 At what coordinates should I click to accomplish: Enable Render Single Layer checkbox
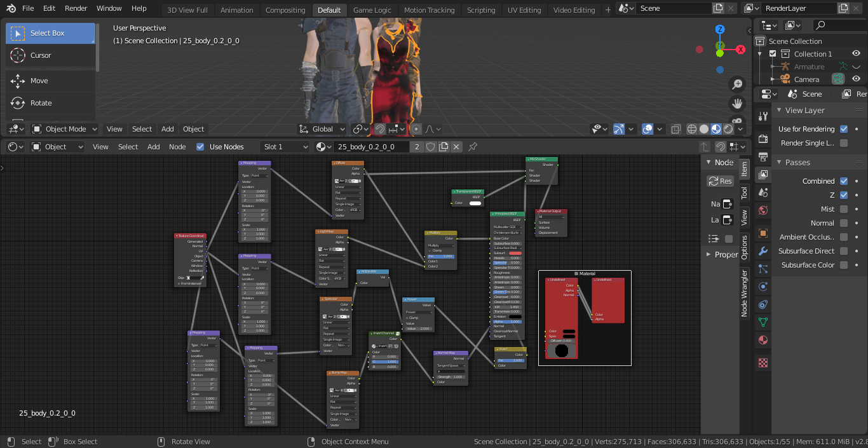tap(844, 143)
